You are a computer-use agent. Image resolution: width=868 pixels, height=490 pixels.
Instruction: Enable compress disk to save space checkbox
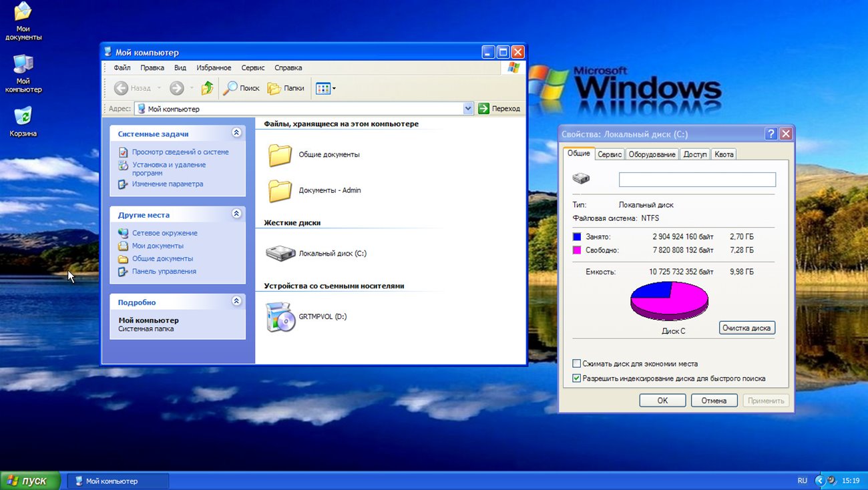click(577, 364)
